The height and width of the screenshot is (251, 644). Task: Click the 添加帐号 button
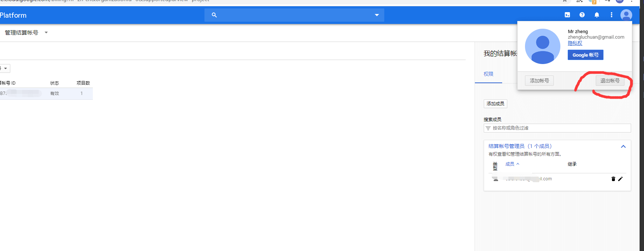(x=539, y=81)
